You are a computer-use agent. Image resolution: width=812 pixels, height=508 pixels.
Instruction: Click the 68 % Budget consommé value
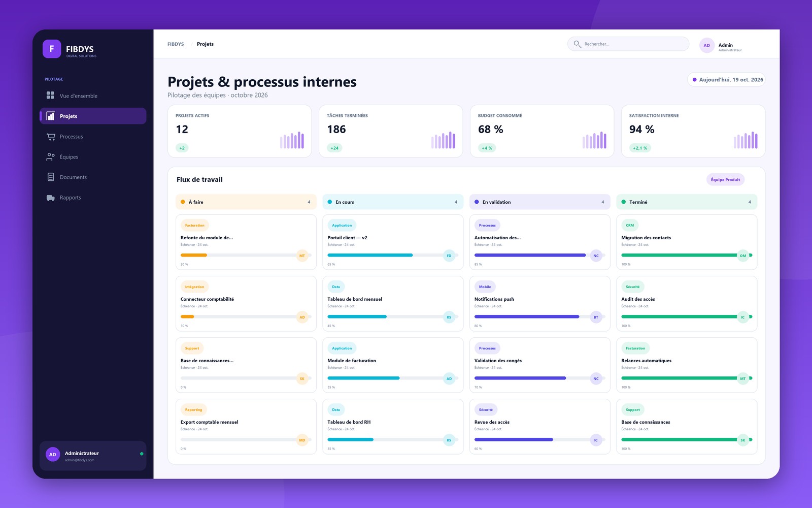tap(491, 130)
